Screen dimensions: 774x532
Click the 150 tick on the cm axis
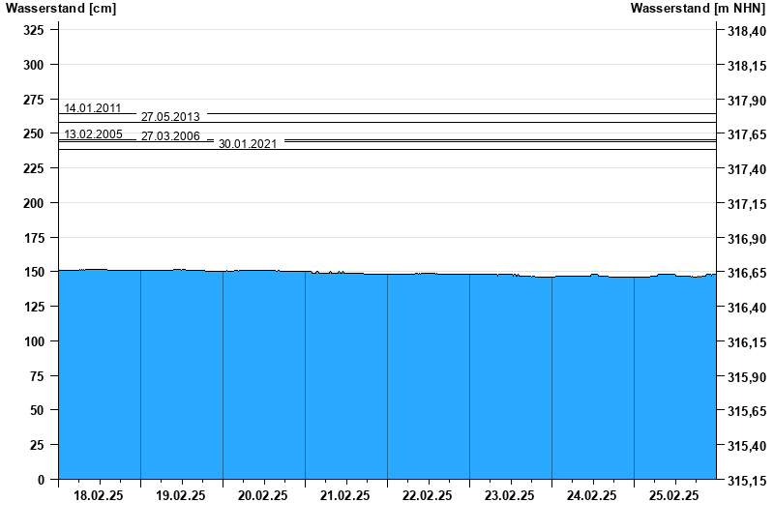35,273
